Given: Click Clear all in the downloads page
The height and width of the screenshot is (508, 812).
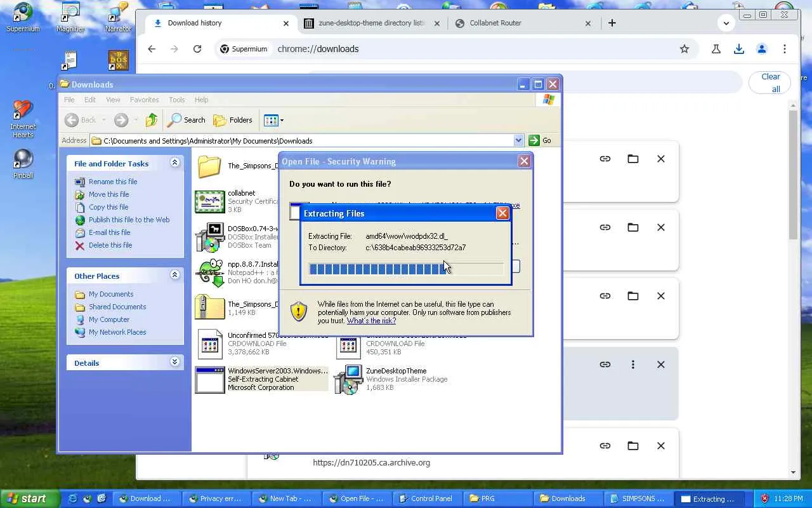Looking at the screenshot, I should [x=771, y=83].
